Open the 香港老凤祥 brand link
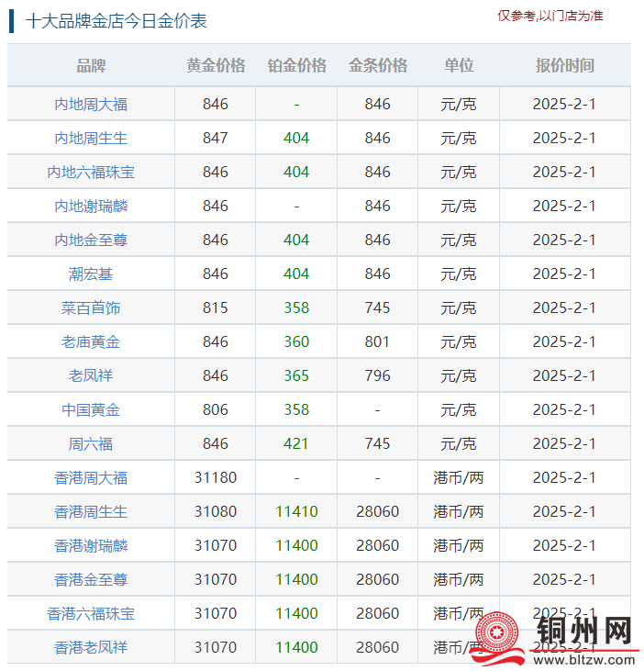The width and height of the screenshot is (644, 671). tap(91, 647)
